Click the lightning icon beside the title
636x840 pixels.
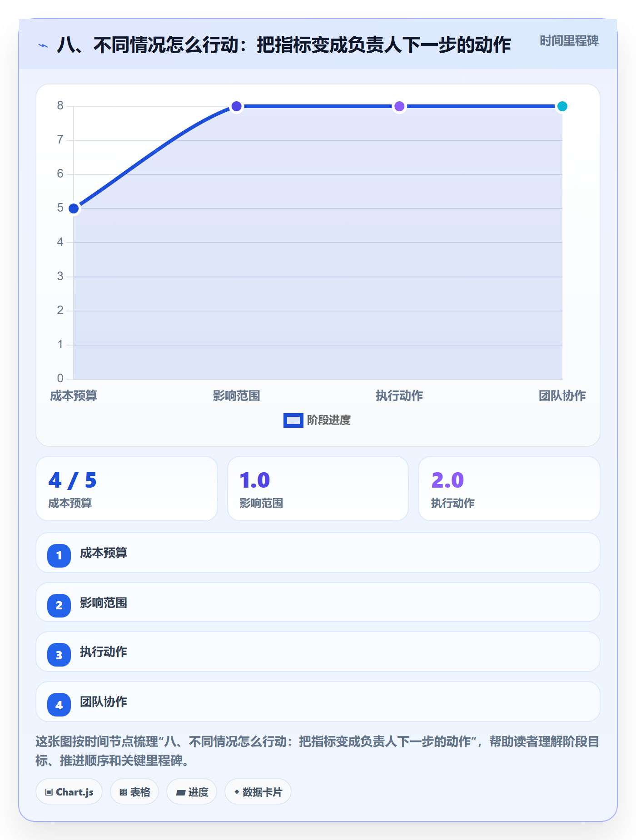[43, 45]
